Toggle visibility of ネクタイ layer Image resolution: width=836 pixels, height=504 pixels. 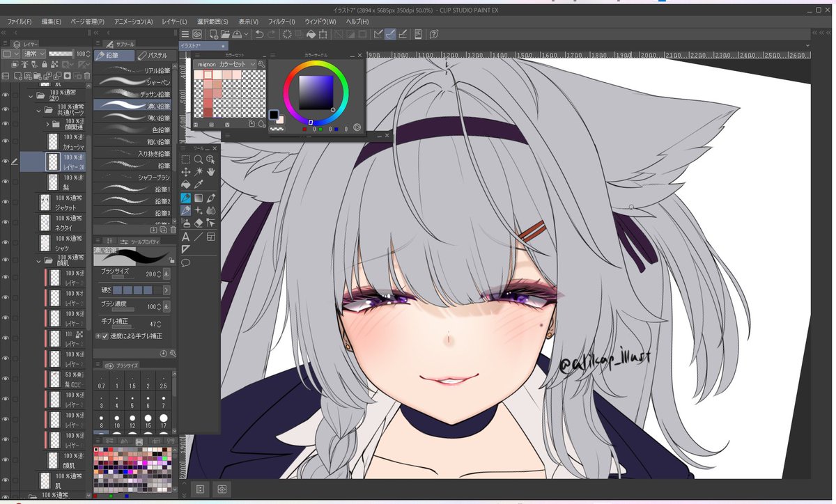tap(5, 222)
